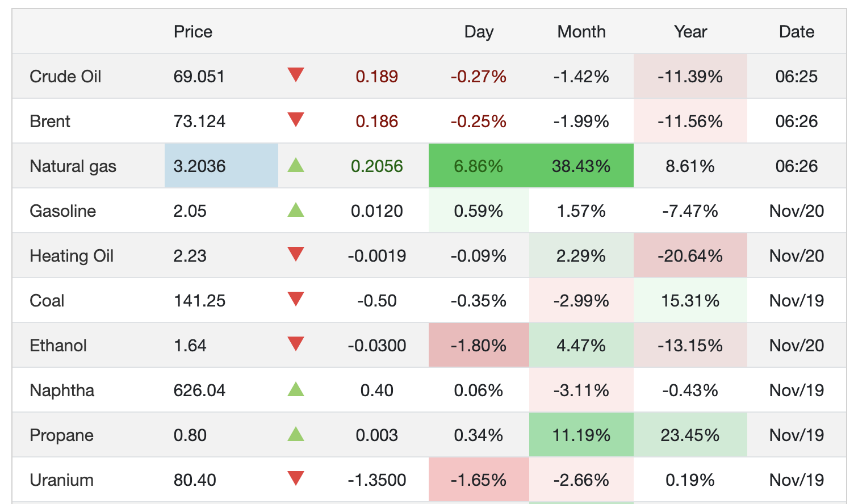854x504 pixels.
Task: Click Propane year change 23.45%
Action: tap(690, 435)
